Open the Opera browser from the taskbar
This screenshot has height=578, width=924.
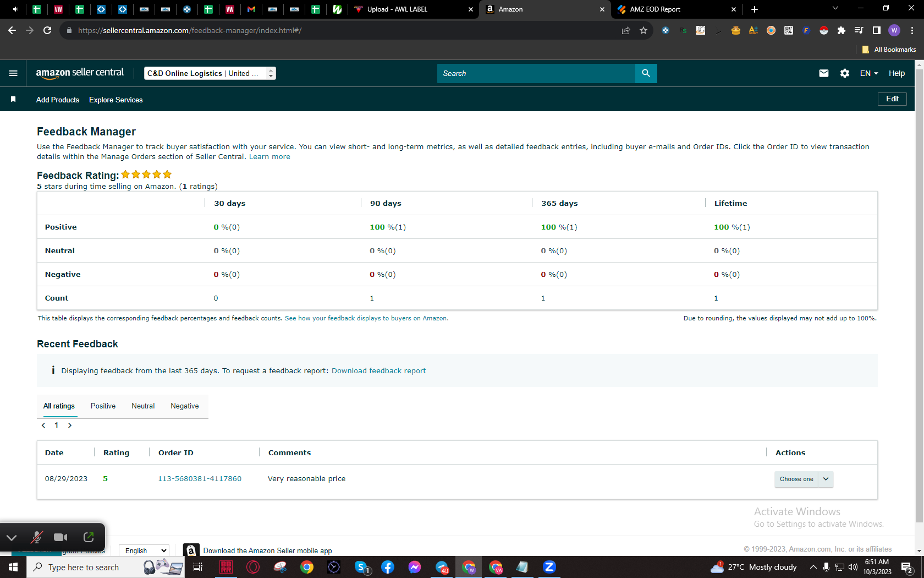click(253, 567)
